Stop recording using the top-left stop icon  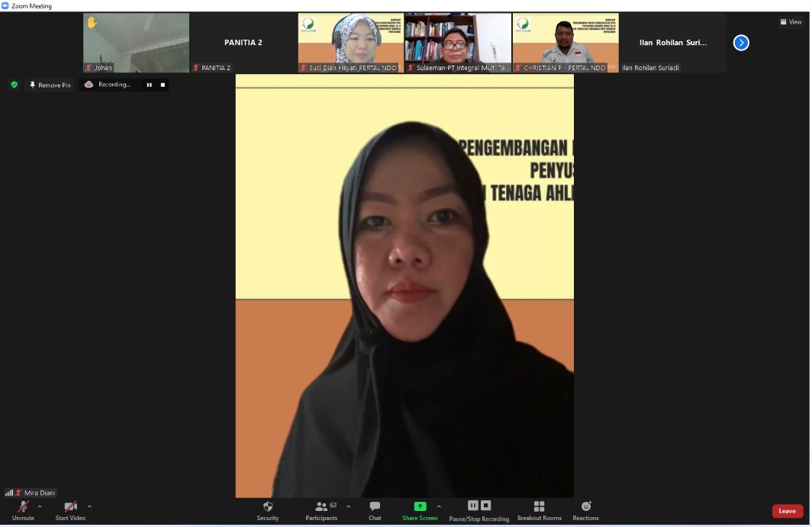163,85
